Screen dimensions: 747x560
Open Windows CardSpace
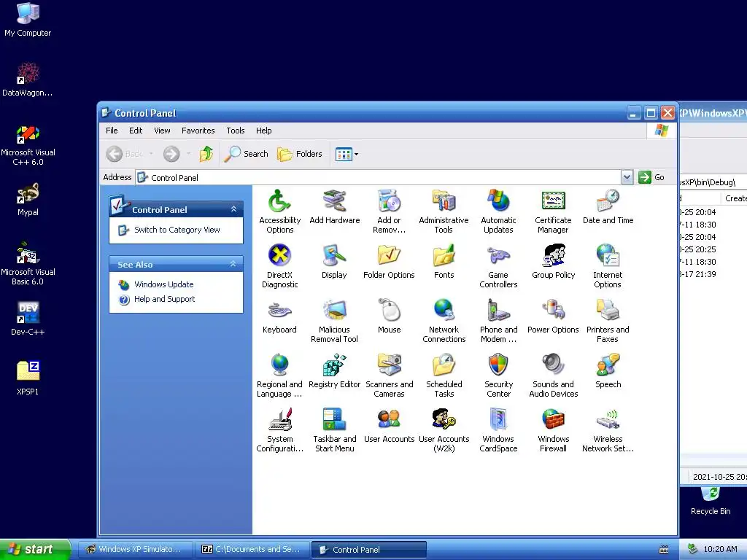point(498,430)
